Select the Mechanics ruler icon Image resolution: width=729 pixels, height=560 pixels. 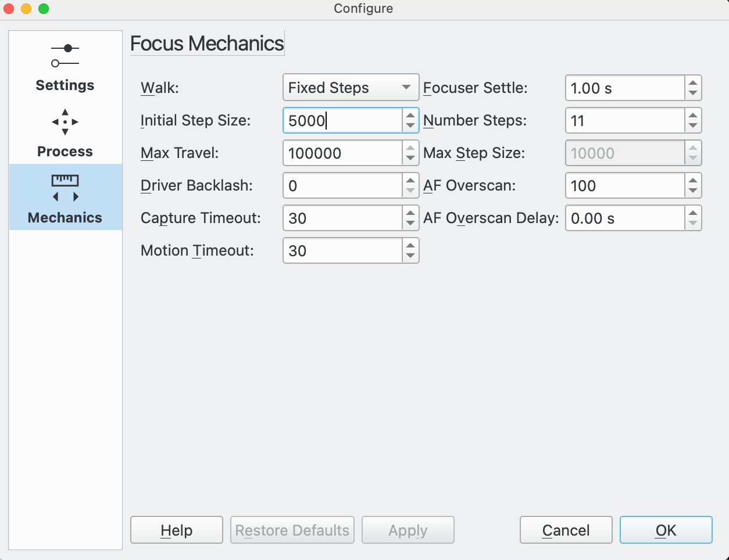[x=65, y=188]
